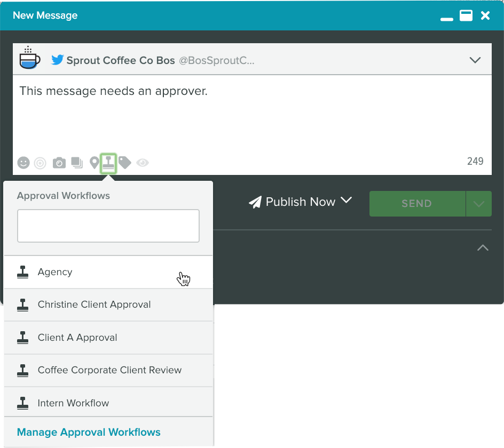Screen dimensions: 504x448
Task: Select Client A Approval workflow
Action: pyautogui.click(x=108, y=338)
